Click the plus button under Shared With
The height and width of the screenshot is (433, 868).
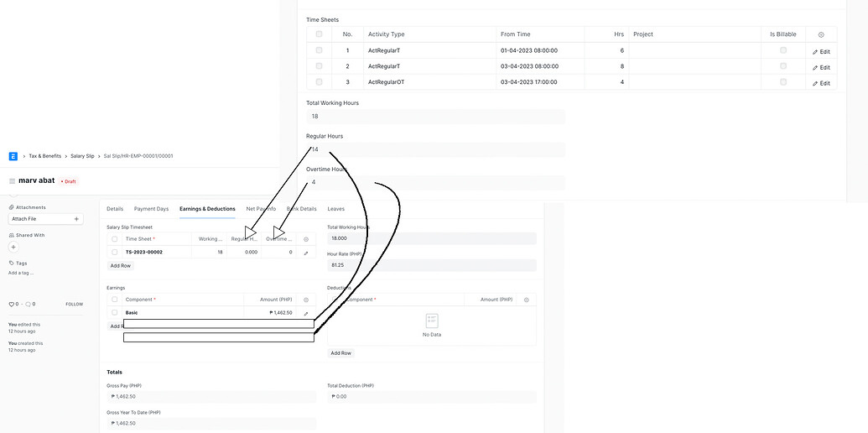tap(14, 247)
